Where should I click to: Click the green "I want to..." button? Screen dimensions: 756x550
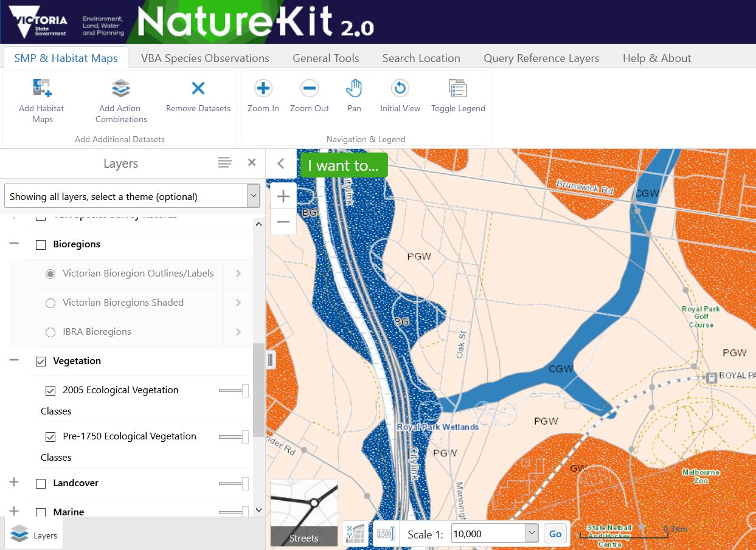pyautogui.click(x=344, y=165)
